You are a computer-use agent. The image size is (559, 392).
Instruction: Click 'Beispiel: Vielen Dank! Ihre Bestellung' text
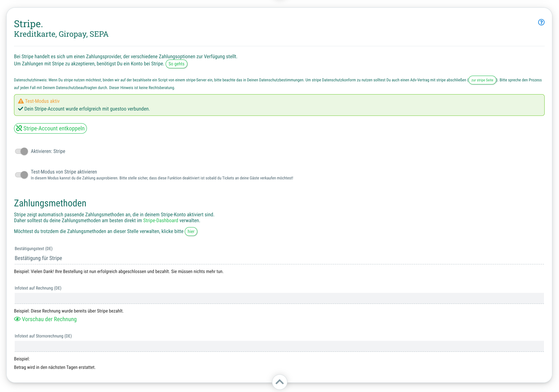click(119, 271)
